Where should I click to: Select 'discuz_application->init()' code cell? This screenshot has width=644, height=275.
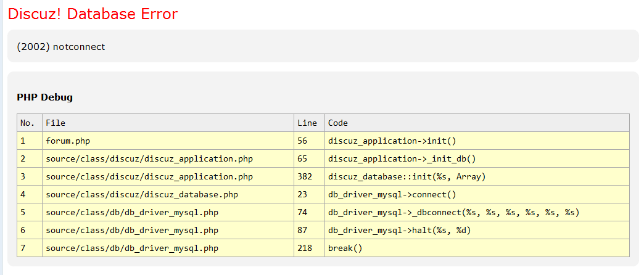click(477, 141)
